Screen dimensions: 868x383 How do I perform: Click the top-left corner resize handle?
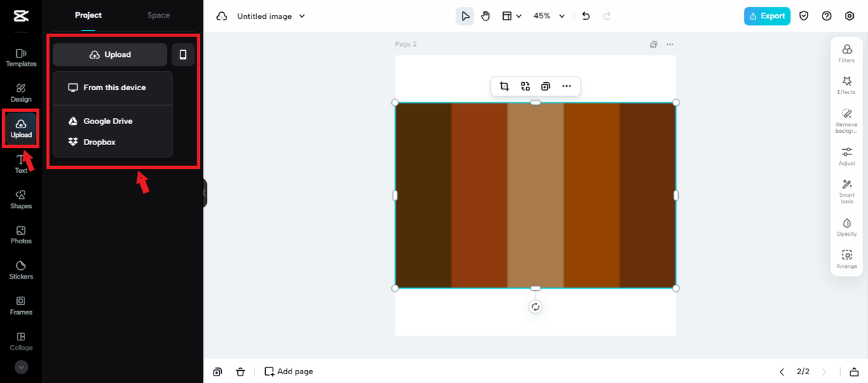395,103
